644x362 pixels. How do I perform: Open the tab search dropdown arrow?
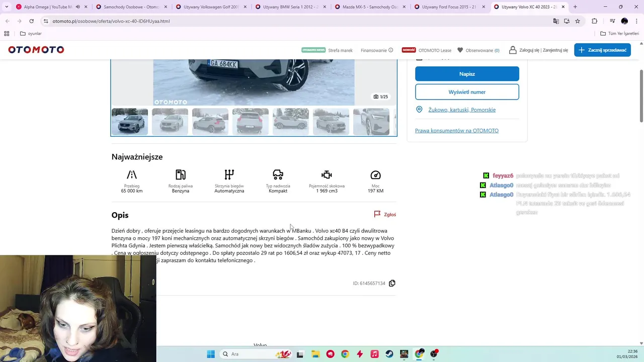(7, 7)
